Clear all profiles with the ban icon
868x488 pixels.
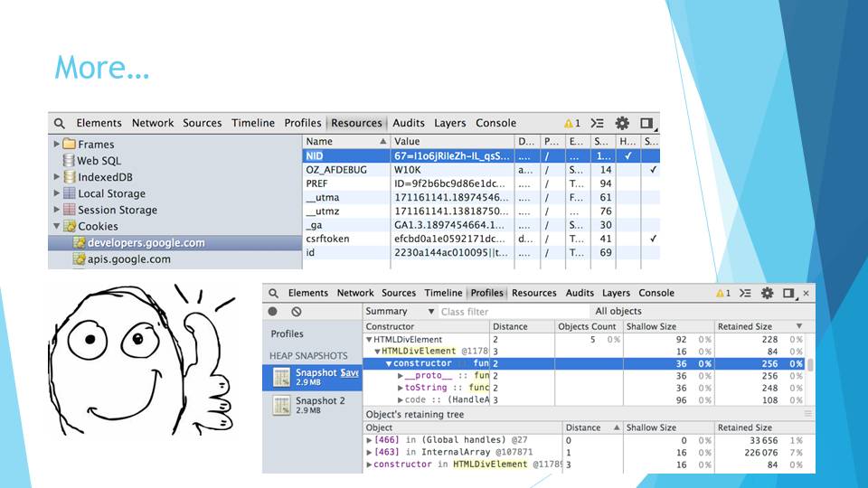pos(296,312)
